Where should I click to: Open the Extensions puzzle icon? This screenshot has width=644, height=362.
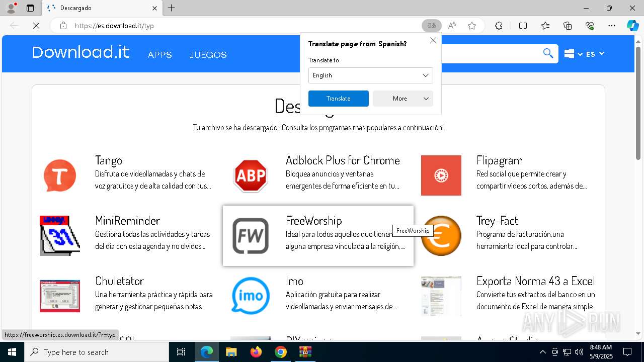499,26
